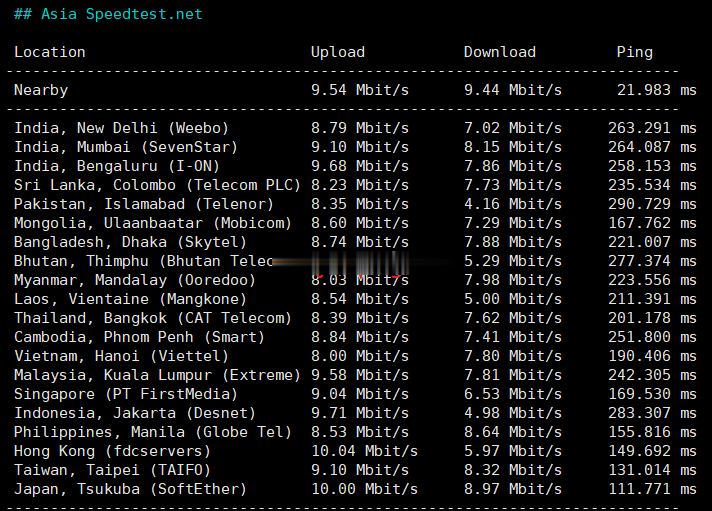Click Colombo ping 235.534 ms

[x=652, y=185]
